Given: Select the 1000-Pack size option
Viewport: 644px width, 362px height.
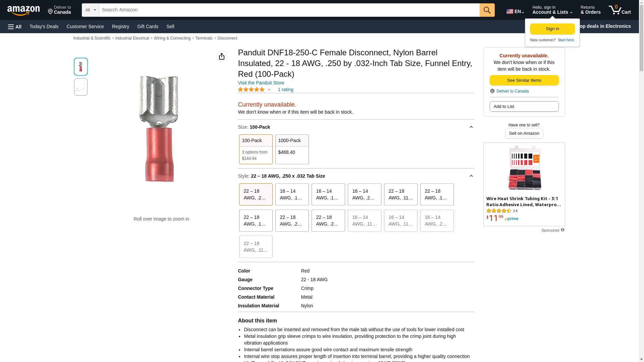Looking at the screenshot, I should [x=292, y=149].
